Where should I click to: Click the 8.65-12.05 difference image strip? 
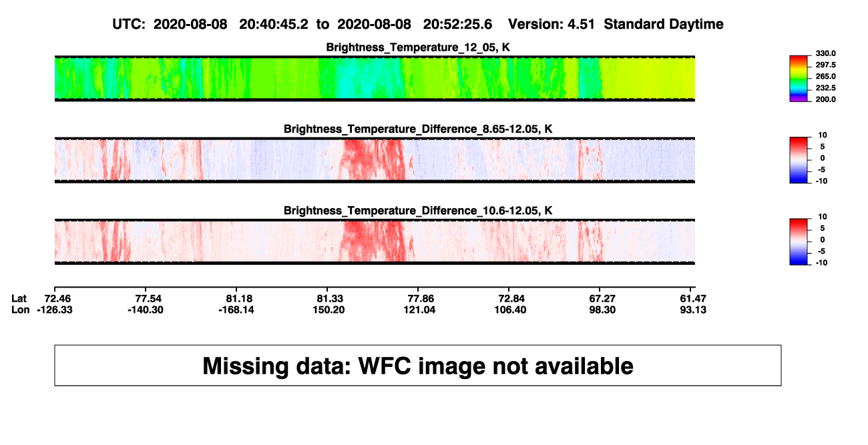375,160
